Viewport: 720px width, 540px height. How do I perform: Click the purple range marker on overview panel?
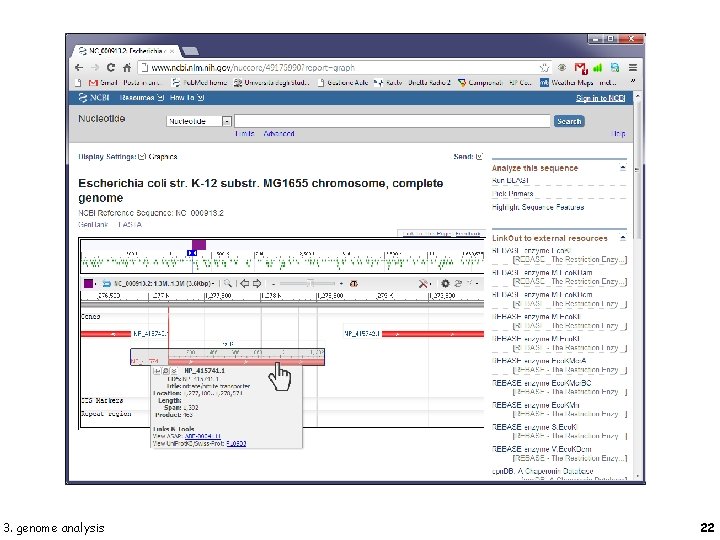[x=199, y=245]
